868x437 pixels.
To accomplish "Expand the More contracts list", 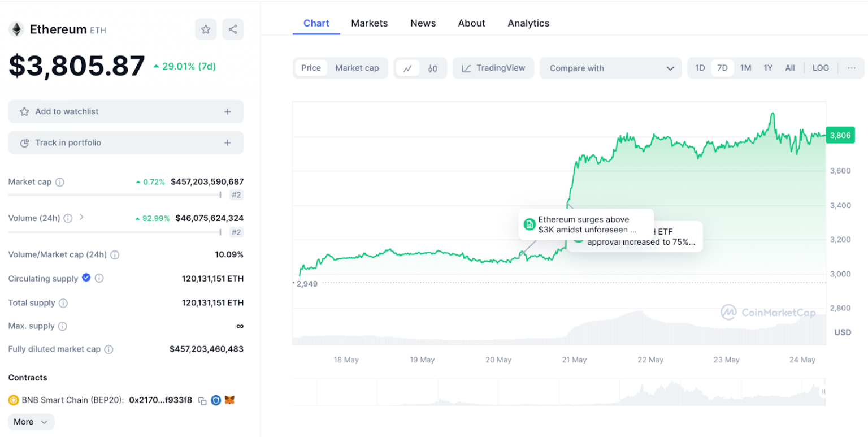I will (31, 422).
